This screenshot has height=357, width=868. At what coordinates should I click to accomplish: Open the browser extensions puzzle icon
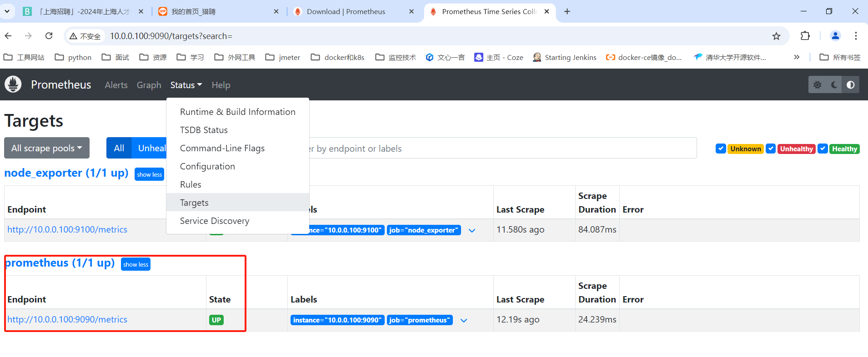click(x=805, y=36)
